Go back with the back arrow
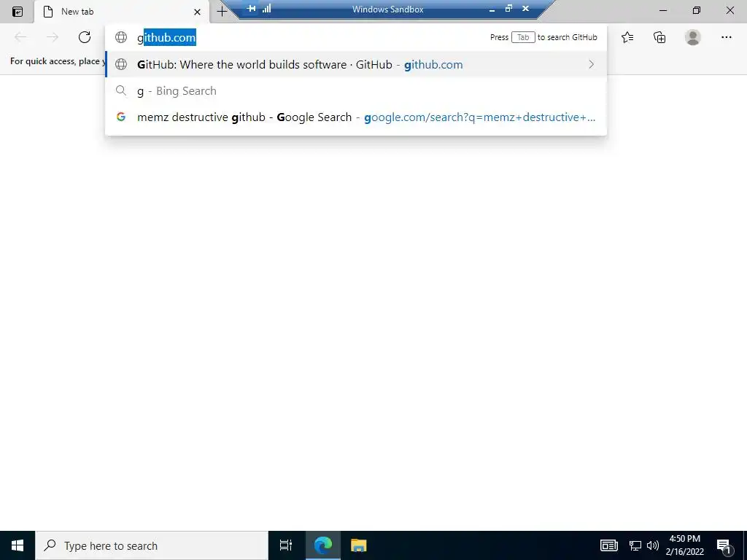747x560 pixels. pos(20,37)
